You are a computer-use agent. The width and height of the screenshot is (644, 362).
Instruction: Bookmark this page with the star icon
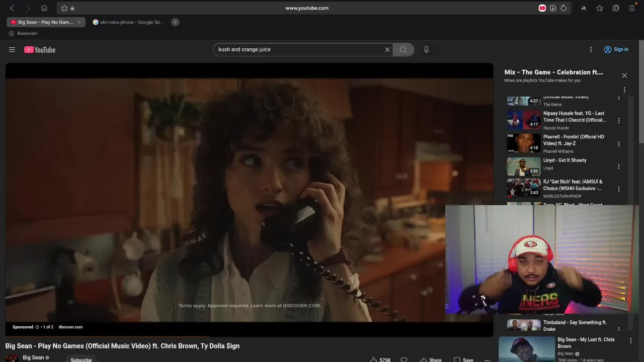tap(64, 8)
